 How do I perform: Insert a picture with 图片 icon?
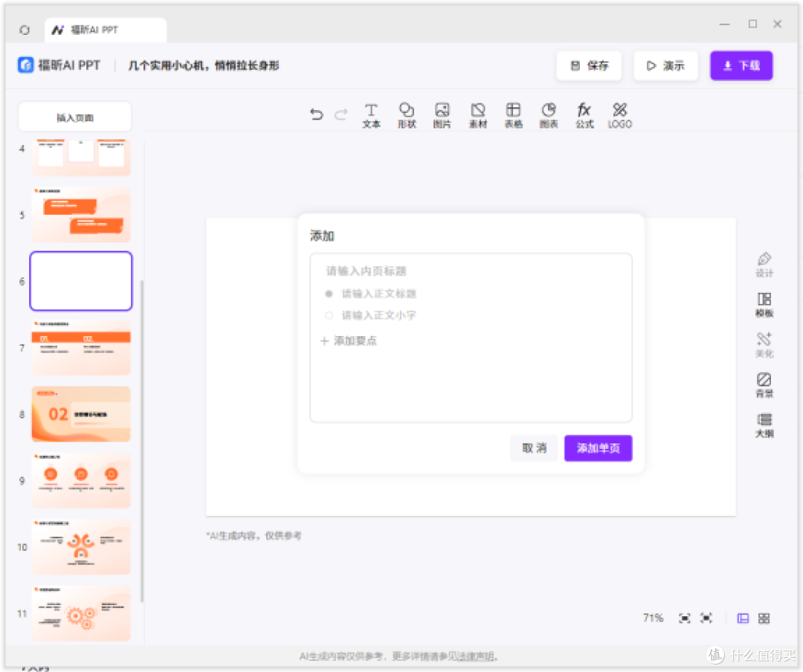tap(442, 116)
